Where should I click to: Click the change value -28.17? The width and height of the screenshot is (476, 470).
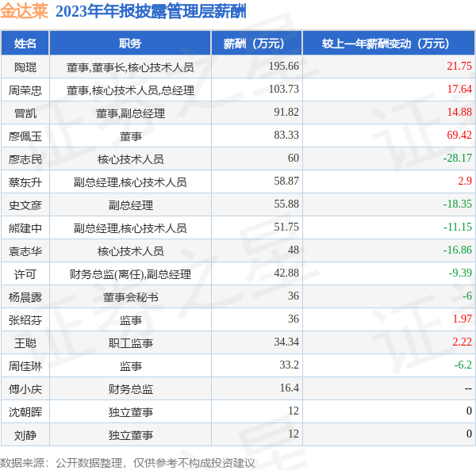pos(458,158)
